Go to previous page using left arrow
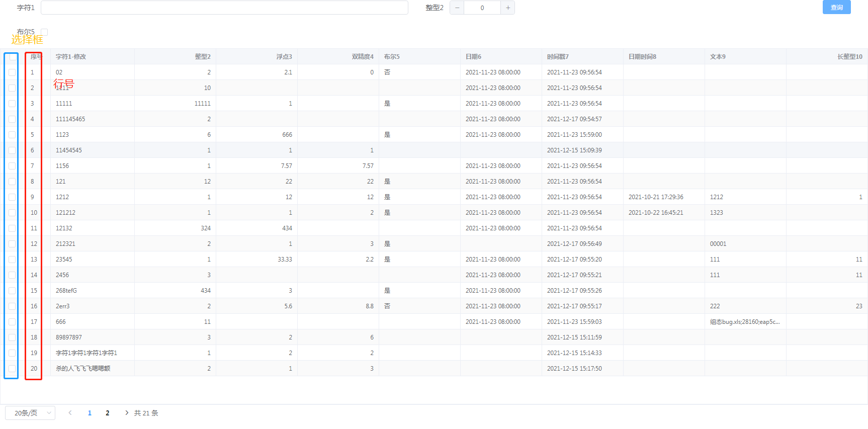Image resolution: width=868 pixels, height=429 pixels. (x=70, y=413)
